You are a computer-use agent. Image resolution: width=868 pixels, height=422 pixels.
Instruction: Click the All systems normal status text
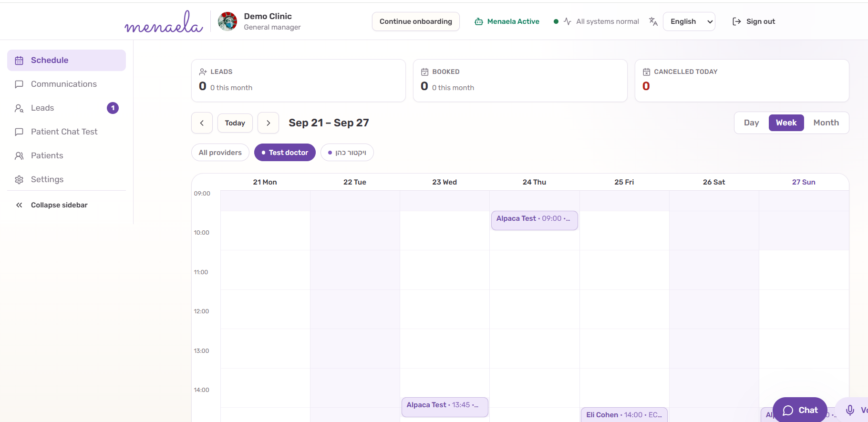tap(607, 21)
